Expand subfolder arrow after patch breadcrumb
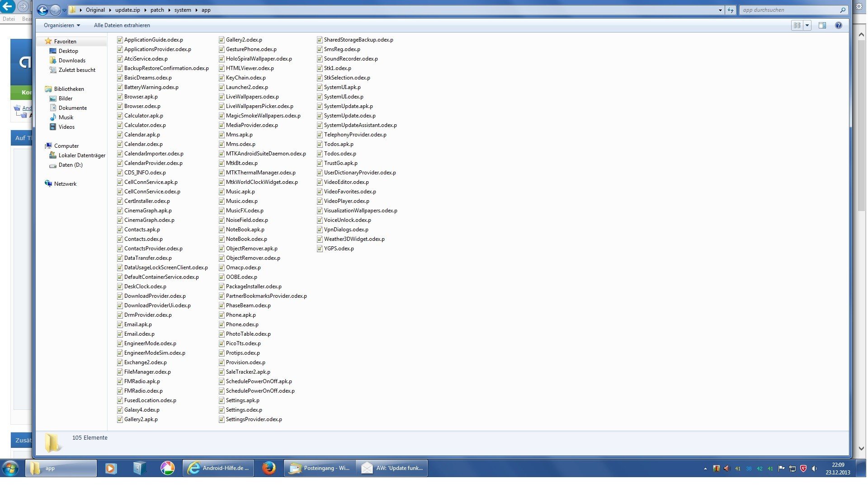The height and width of the screenshot is (488, 868). (170, 10)
